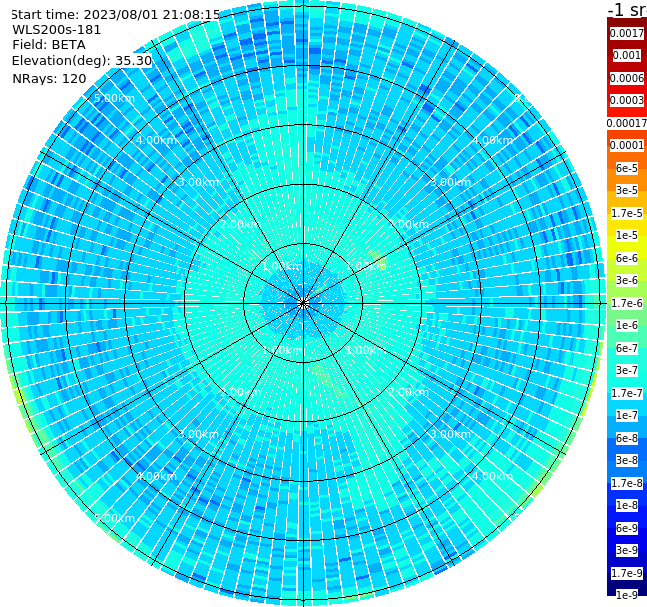Screen dimensions: 647x607
Task: Click the Start time 2023/08/01 21:08:15 text
Action: click(x=116, y=14)
